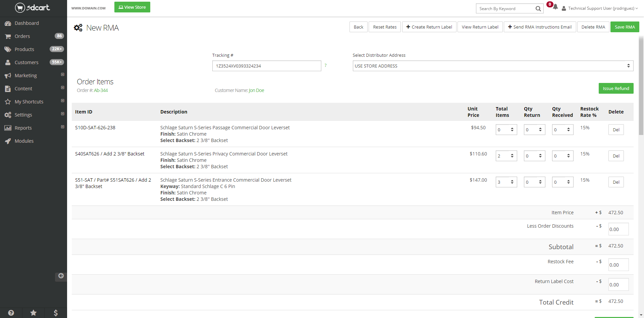The height and width of the screenshot is (318, 644).
Task: Adjust Qty Return stepper for S40SAT626 item
Action: (x=540, y=156)
